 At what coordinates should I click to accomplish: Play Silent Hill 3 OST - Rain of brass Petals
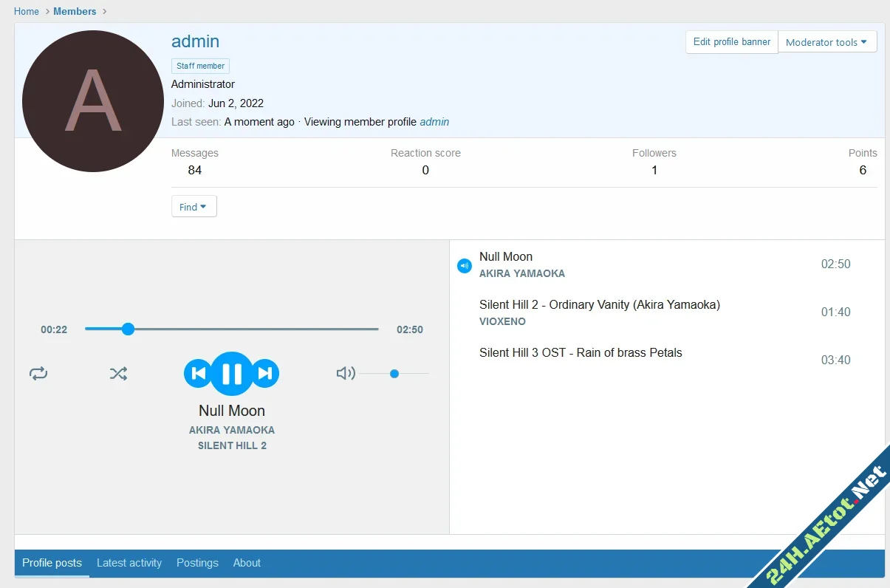point(581,352)
